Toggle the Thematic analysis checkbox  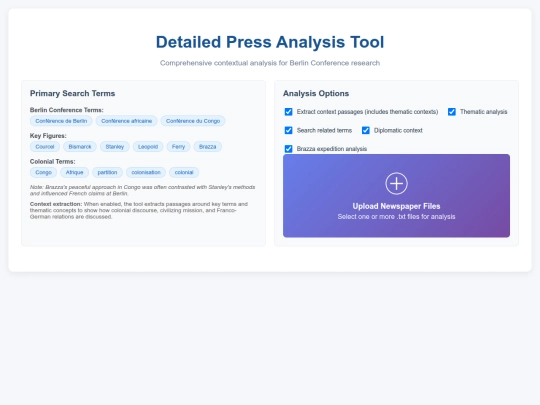pyautogui.click(x=451, y=112)
